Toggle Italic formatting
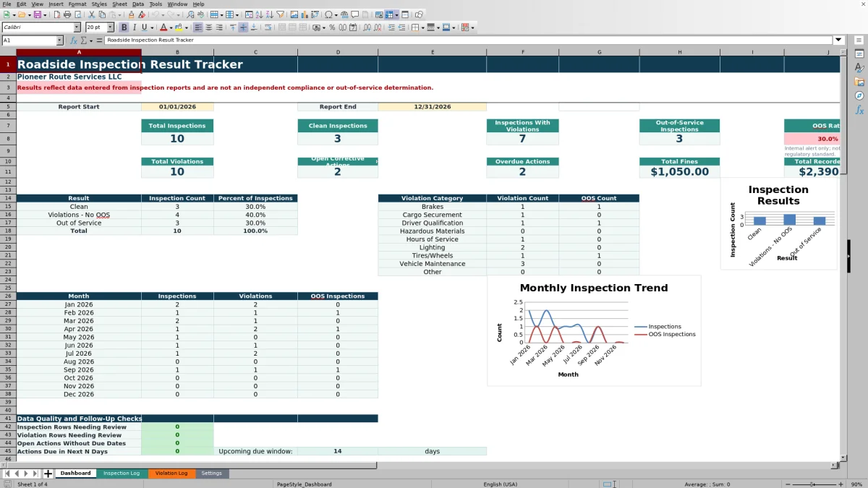Image resolution: width=868 pixels, height=488 pixels. tap(135, 27)
